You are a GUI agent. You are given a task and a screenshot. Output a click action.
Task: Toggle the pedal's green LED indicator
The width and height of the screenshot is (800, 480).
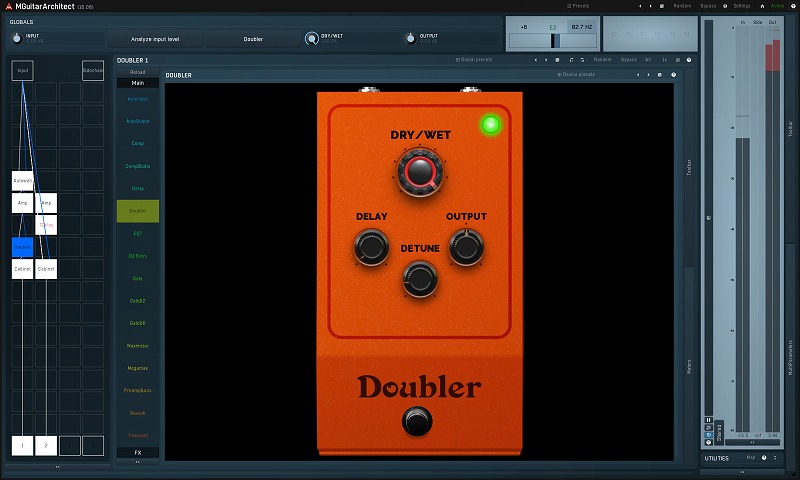click(x=490, y=125)
